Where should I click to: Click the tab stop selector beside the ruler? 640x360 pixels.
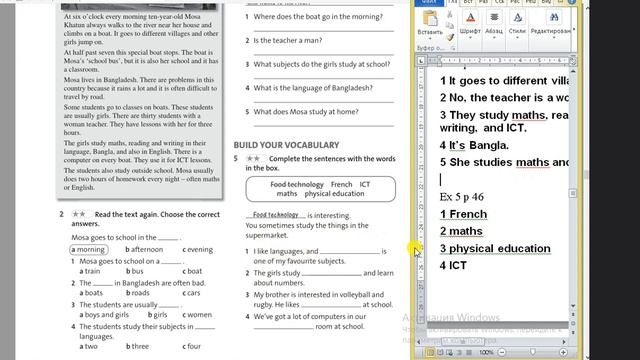click(x=421, y=61)
